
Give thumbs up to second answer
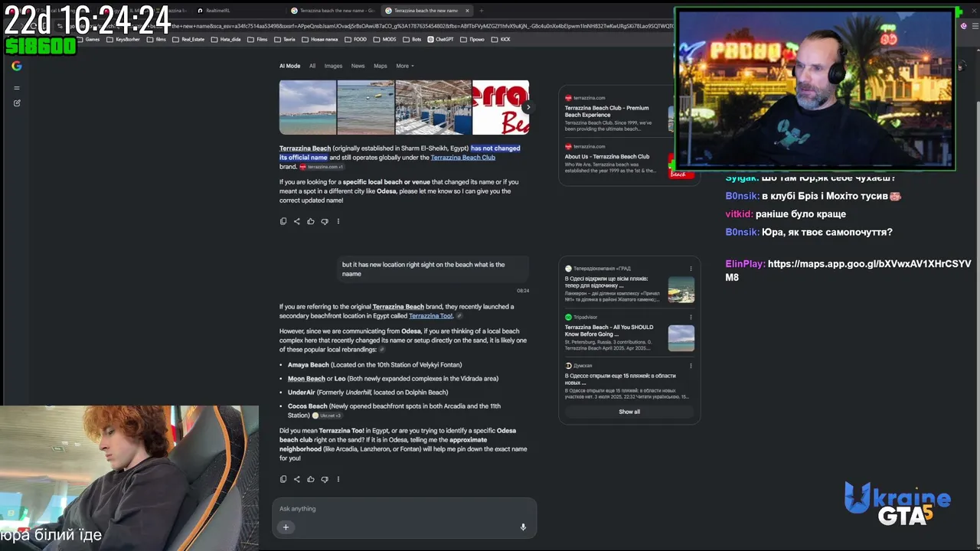pos(311,479)
